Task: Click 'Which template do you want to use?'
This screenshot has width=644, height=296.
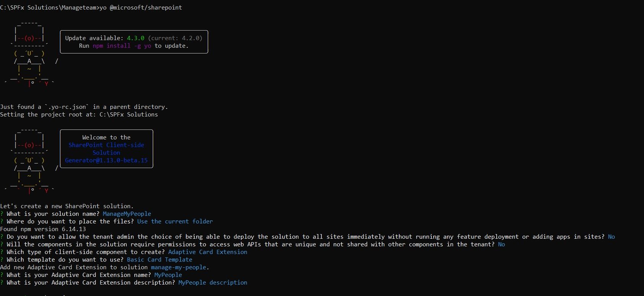Action: [65, 260]
